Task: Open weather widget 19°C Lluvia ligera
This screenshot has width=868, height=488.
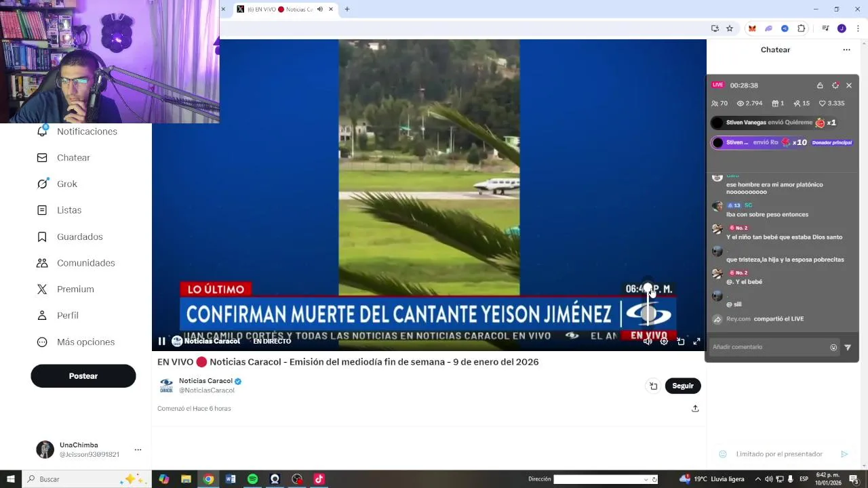Action: point(712,479)
